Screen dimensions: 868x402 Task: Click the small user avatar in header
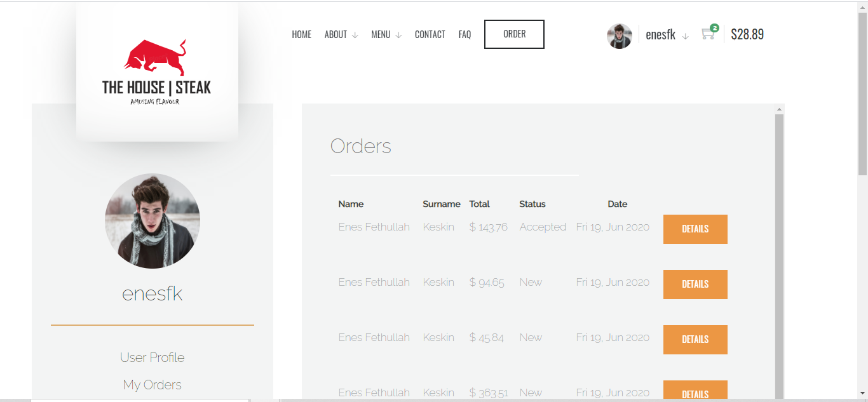(619, 36)
